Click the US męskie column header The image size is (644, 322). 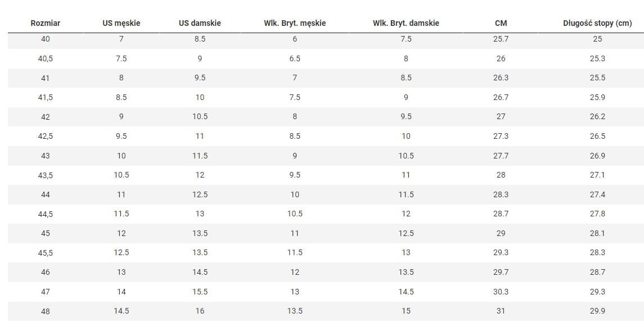(121, 23)
